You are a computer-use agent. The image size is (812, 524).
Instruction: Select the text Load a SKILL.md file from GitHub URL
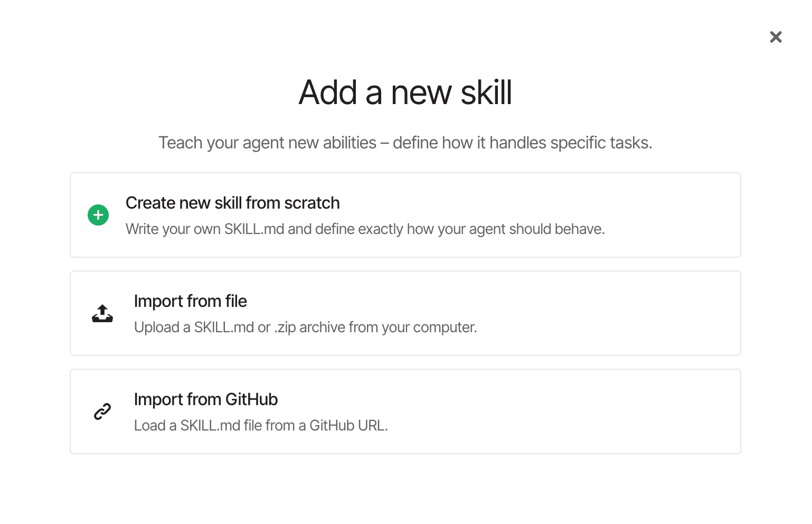tap(261, 425)
